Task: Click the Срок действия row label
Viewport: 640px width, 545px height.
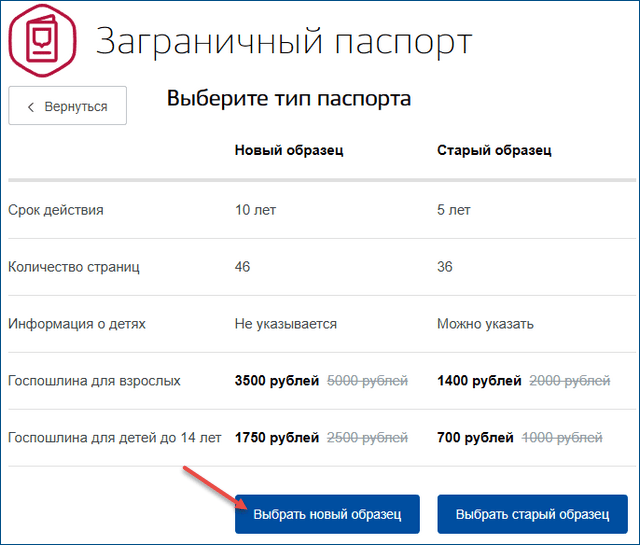Action: 56,210
